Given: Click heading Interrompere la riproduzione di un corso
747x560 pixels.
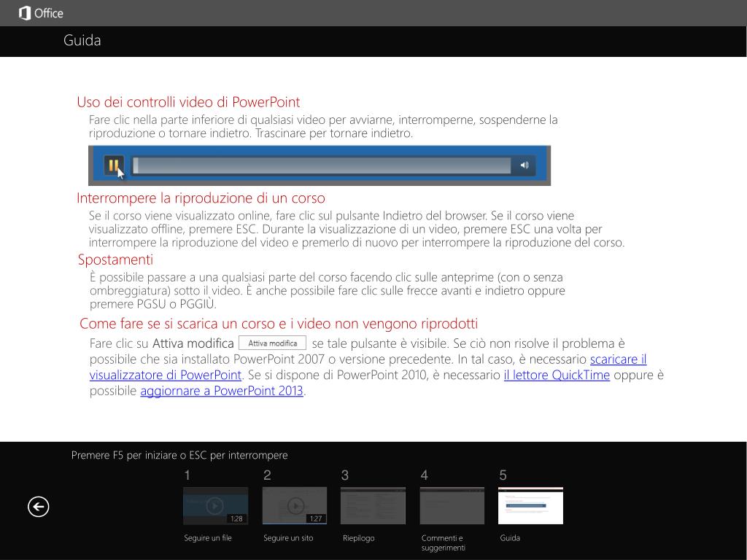Looking at the screenshot, I should pyautogui.click(x=201, y=198).
